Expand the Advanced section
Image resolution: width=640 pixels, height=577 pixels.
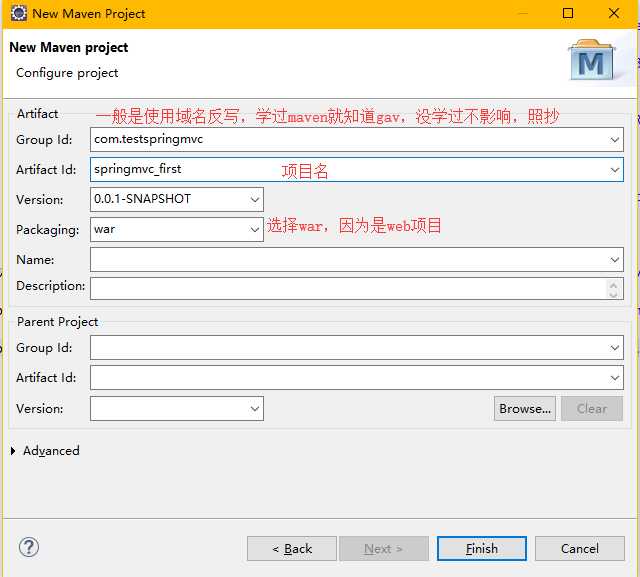click(13, 451)
